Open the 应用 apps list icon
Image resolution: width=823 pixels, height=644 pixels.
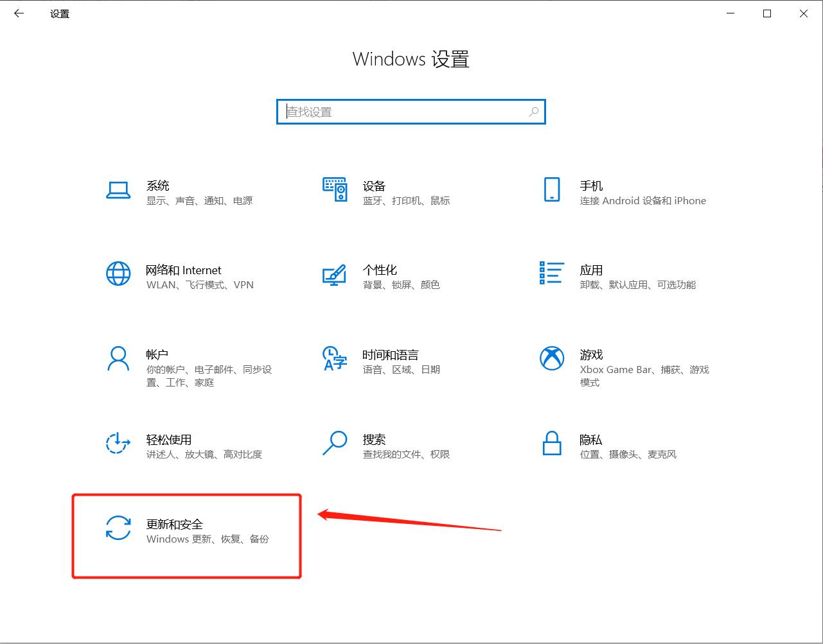[x=551, y=275]
